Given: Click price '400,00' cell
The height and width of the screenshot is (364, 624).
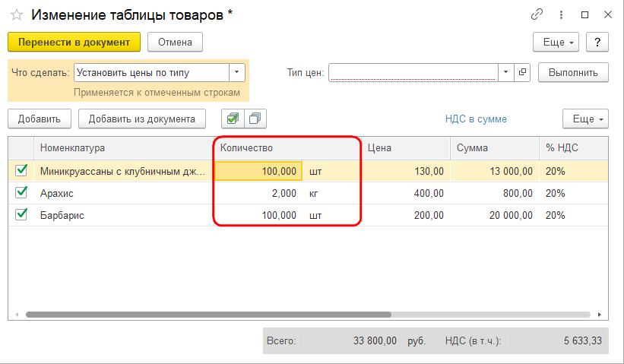Looking at the screenshot, I should point(406,193).
